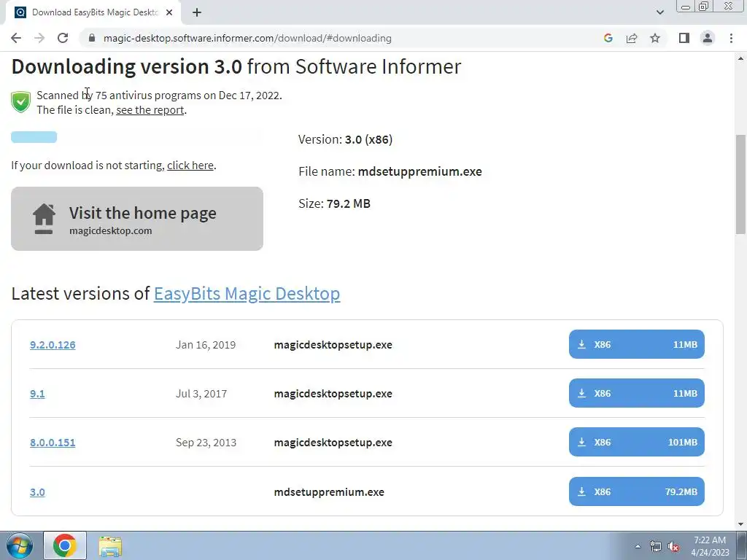View site security lock info
Screen dimensions: 747x560
(x=92, y=38)
